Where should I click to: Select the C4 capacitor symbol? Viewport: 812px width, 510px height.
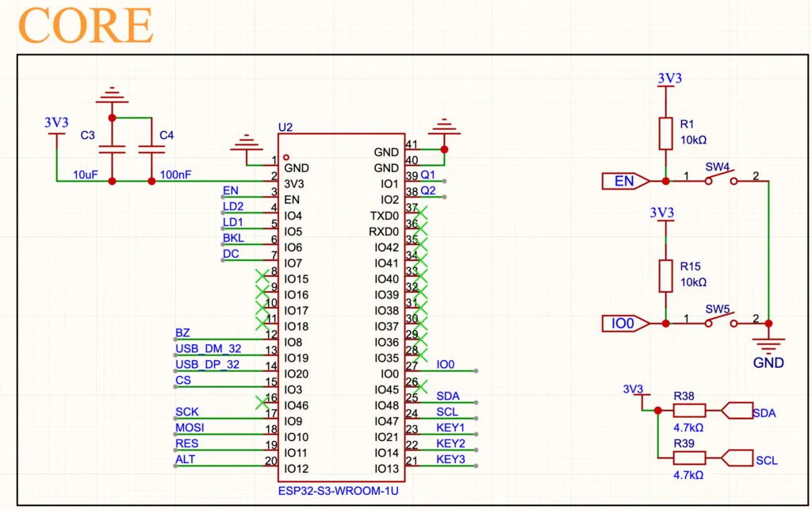click(151, 150)
